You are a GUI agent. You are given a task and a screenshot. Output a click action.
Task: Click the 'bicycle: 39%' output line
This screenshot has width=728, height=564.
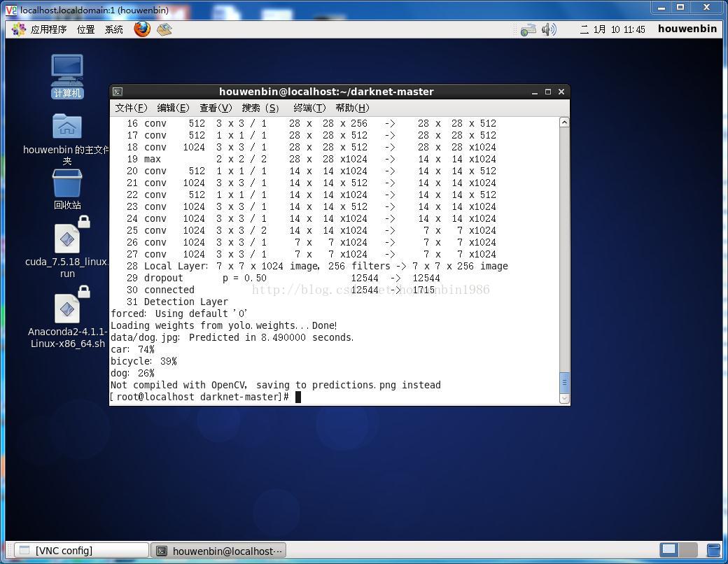coord(143,361)
